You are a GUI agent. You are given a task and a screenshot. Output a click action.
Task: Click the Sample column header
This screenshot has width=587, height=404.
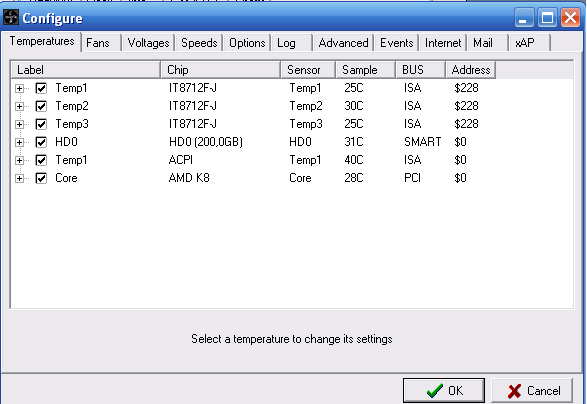tap(365, 70)
